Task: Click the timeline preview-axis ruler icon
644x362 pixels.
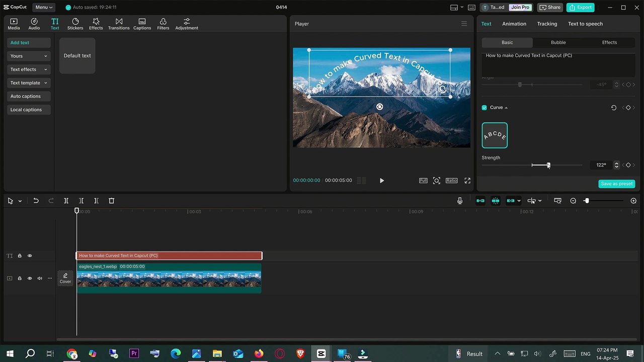Action: click(557, 201)
